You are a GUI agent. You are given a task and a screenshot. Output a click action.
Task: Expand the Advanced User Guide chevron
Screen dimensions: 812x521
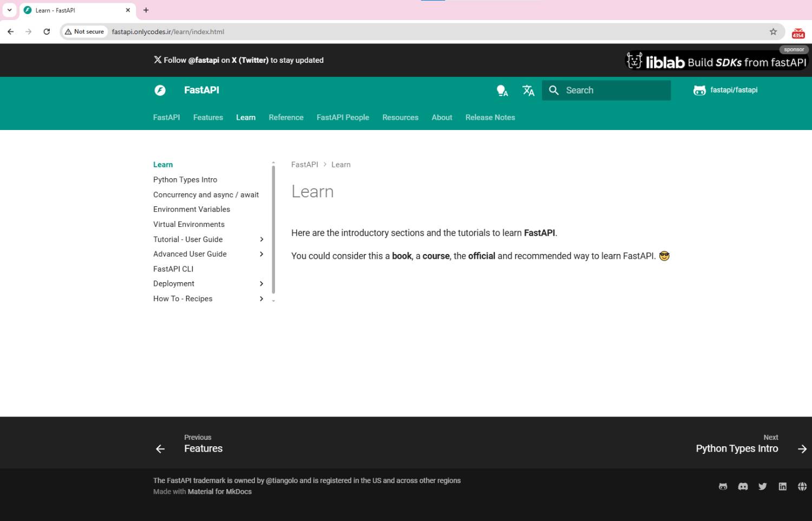coord(261,254)
